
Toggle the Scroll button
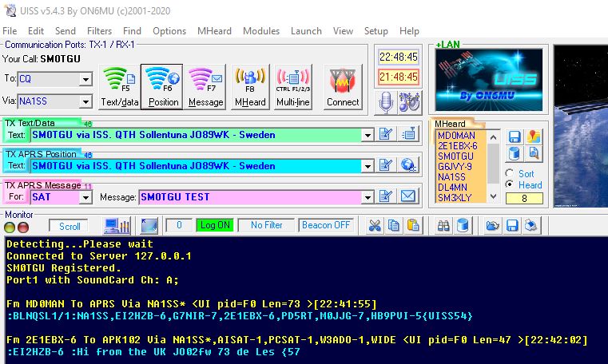tap(70, 226)
